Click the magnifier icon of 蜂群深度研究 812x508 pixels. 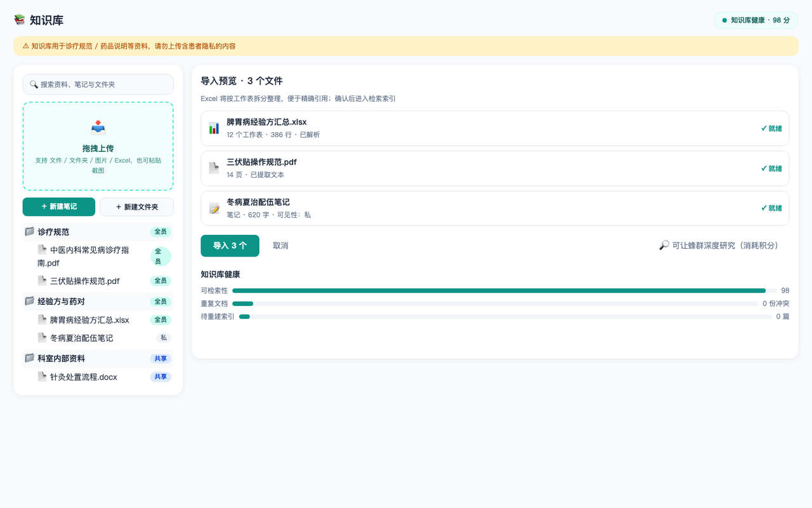click(664, 245)
